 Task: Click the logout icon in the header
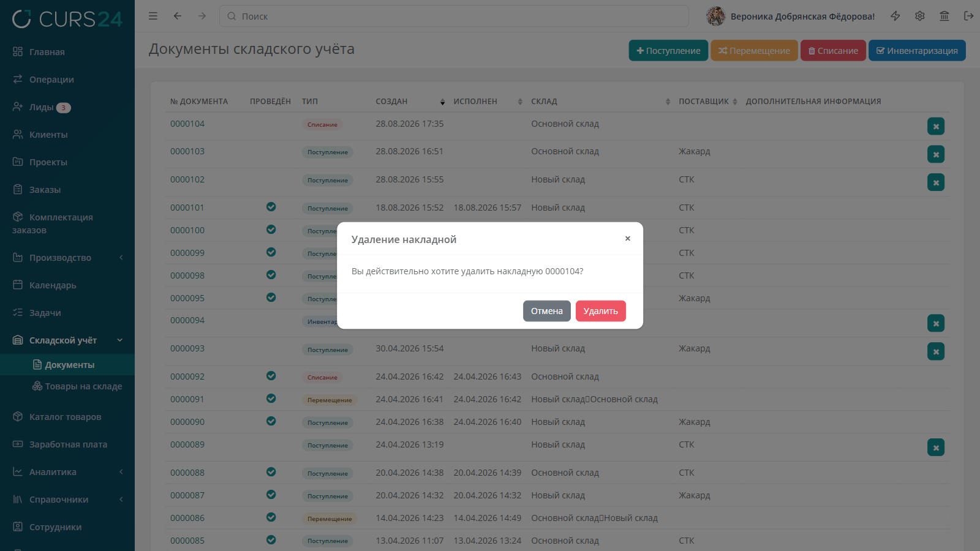click(968, 16)
